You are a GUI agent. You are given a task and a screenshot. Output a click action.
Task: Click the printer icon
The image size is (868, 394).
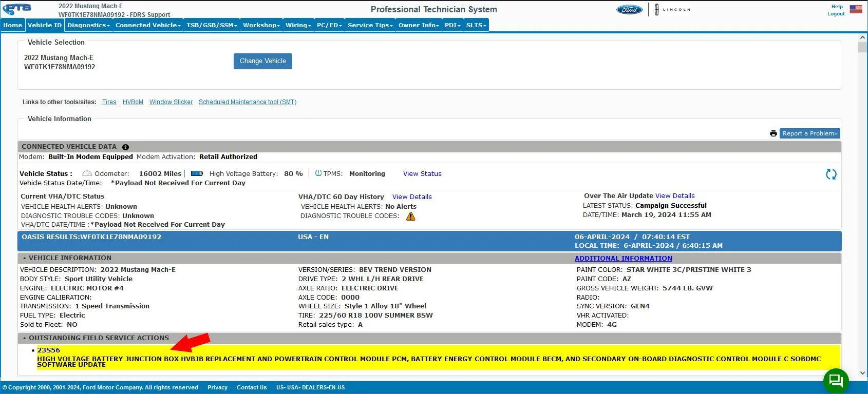pos(773,133)
